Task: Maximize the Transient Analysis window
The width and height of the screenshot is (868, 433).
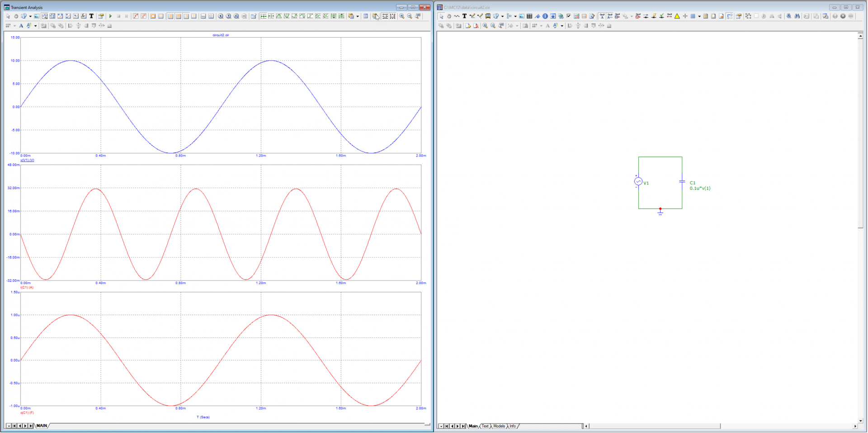Action: click(x=413, y=7)
